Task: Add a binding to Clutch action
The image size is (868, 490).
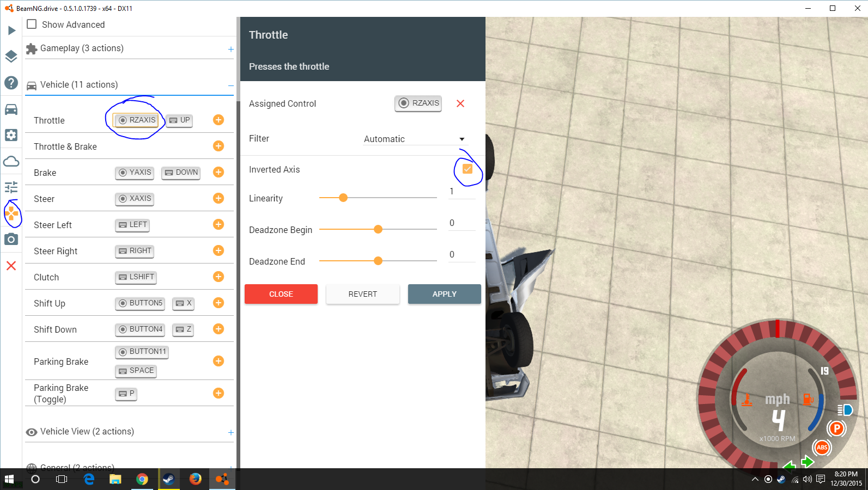Action: (218, 277)
